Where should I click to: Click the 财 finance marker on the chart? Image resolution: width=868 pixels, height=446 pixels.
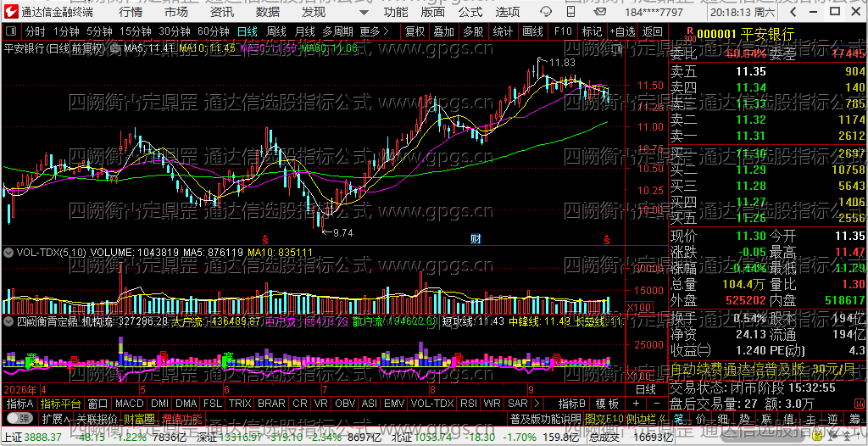tap(475, 239)
